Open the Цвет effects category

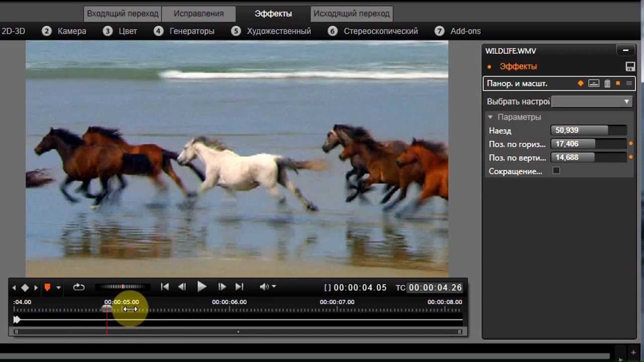(x=120, y=31)
